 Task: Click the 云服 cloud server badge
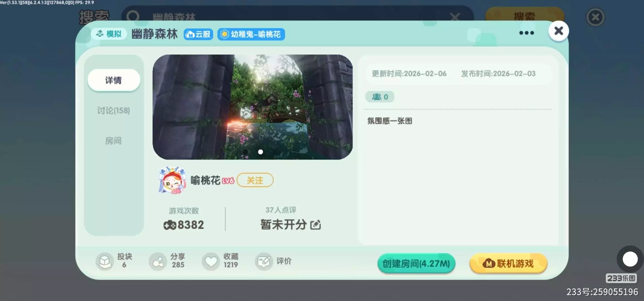pos(198,34)
